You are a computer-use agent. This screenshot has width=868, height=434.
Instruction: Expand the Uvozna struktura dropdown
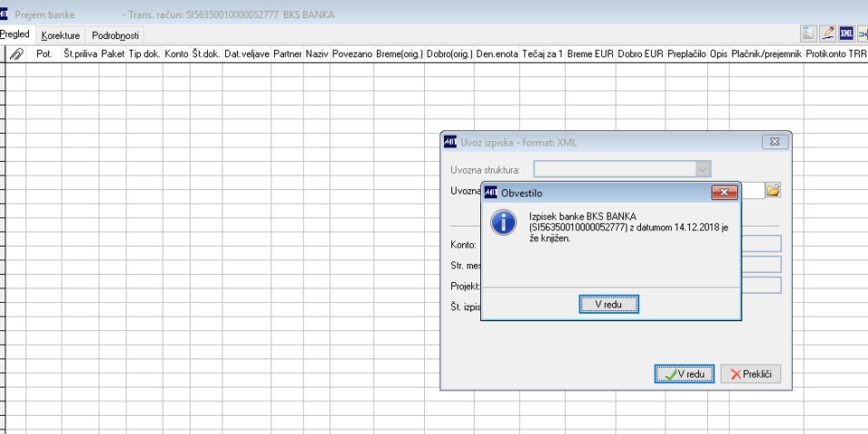pos(703,169)
